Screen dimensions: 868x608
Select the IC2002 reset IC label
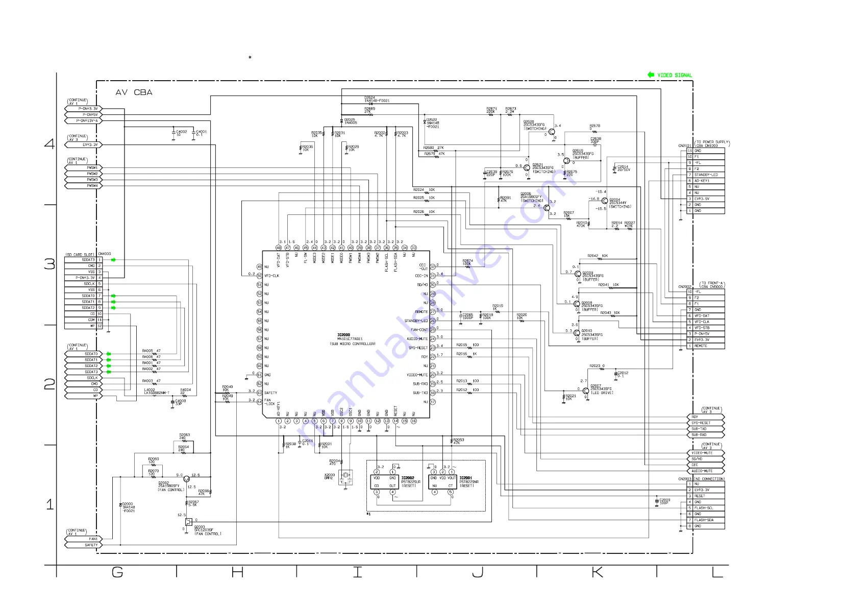(x=408, y=478)
